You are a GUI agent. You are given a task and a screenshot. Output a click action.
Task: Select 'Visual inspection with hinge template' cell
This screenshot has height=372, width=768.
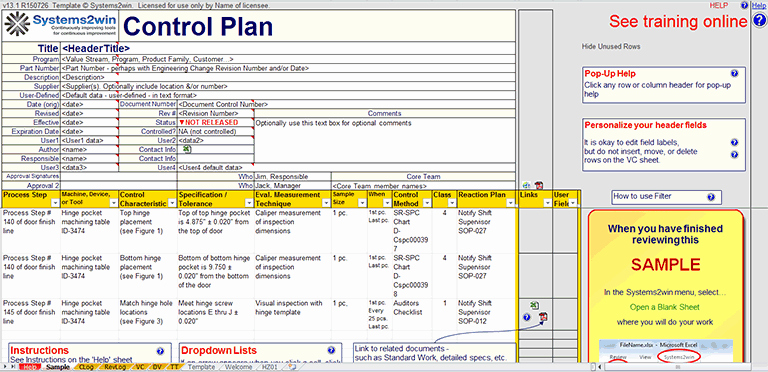(x=293, y=313)
